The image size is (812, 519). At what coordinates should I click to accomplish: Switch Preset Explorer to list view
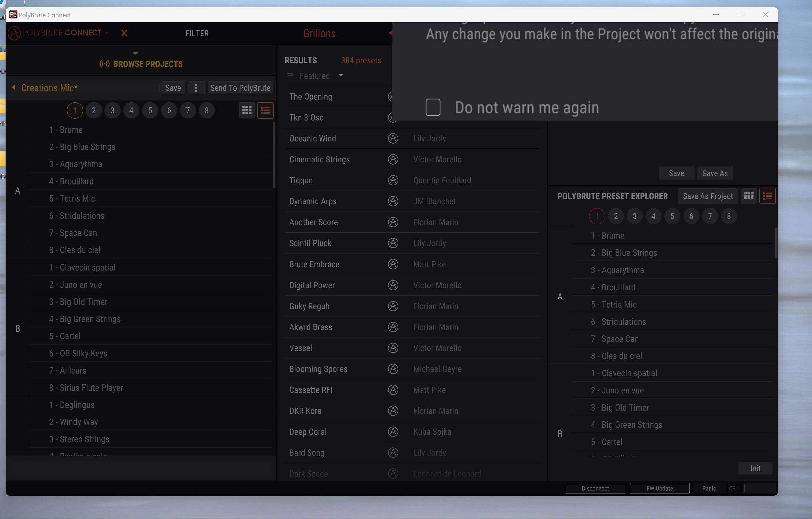pyautogui.click(x=767, y=196)
